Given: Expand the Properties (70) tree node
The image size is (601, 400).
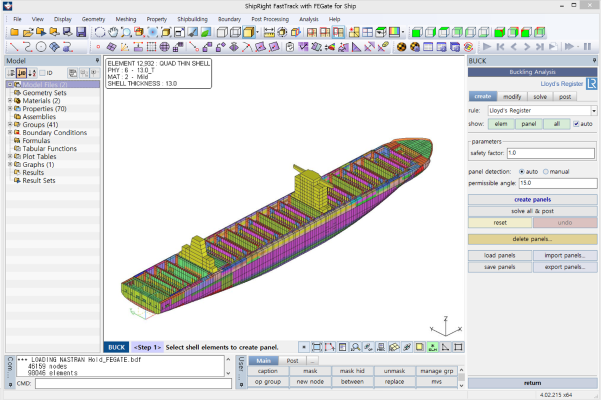Looking at the screenshot, I should click(x=9, y=108).
